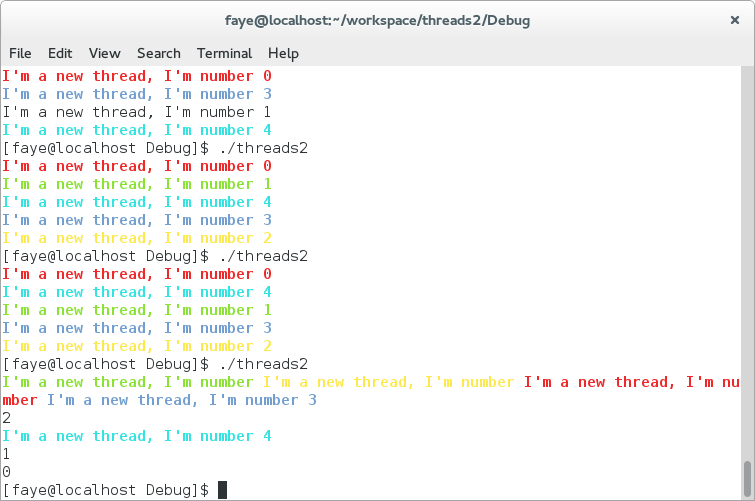Click the red fragment ending in 'nu'
This screenshot has height=501, width=755.
632,382
